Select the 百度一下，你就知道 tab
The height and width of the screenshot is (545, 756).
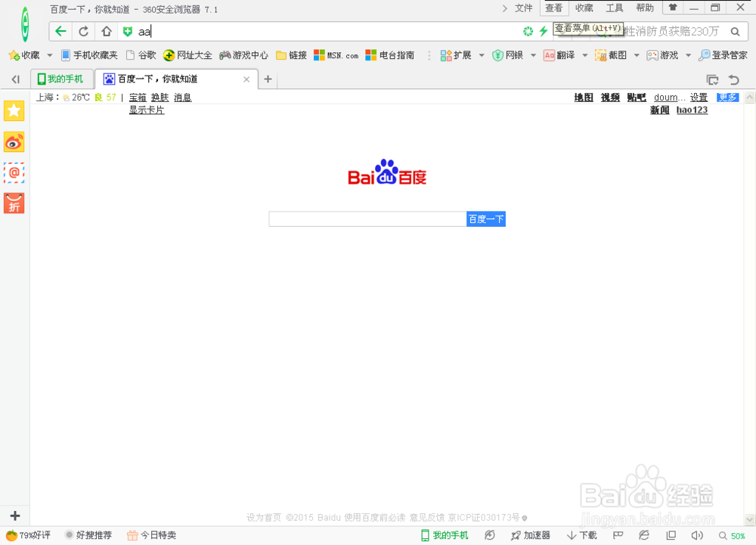(x=176, y=79)
